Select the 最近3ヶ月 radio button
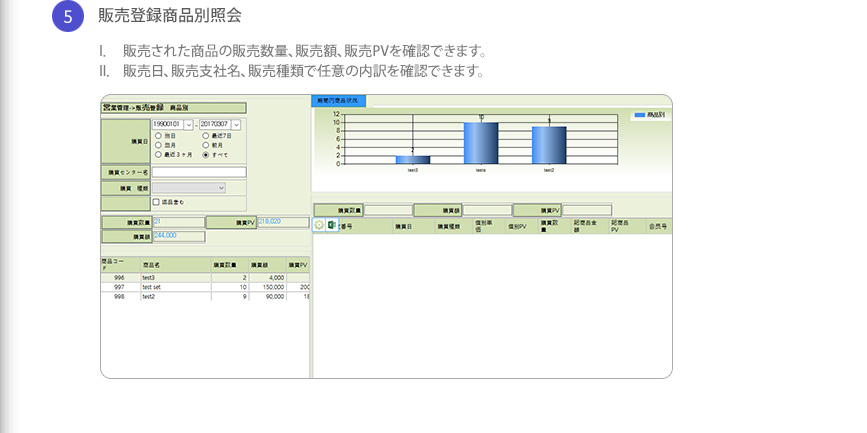The width and height of the screenshot is (867, 433). (x=156, y=155)
